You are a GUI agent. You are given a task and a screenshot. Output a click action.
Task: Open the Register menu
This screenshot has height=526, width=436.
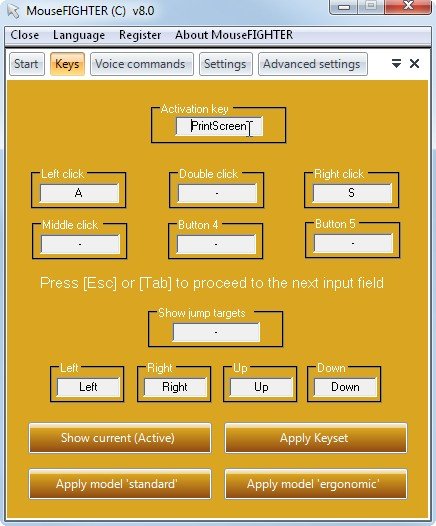tap(140, 35)
